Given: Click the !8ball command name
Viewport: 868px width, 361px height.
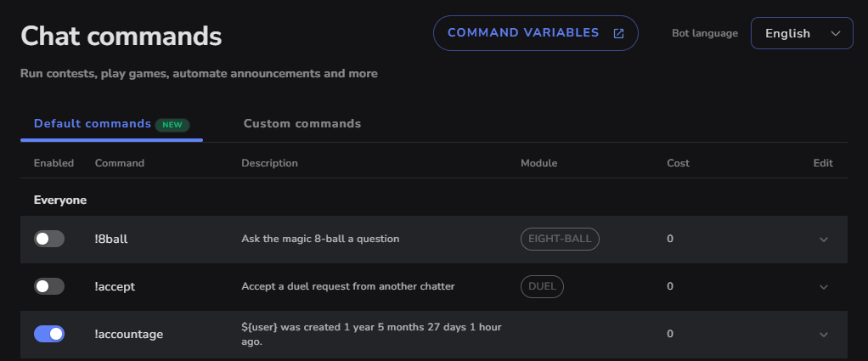Looking at the screenshot, I should (x=111, y=240).
